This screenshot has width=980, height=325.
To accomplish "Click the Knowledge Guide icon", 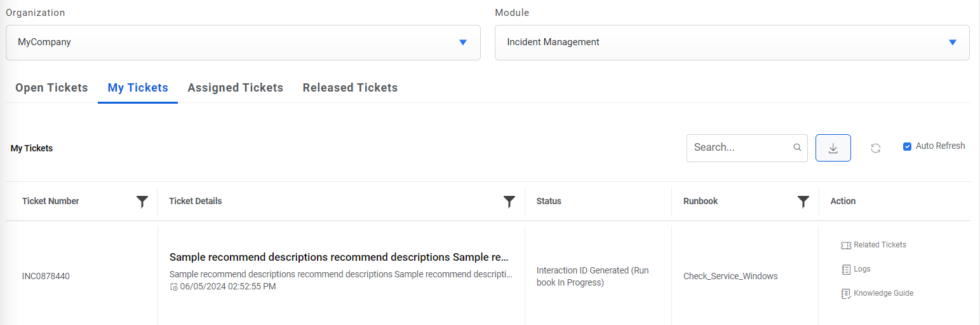I will click(845, 294).
